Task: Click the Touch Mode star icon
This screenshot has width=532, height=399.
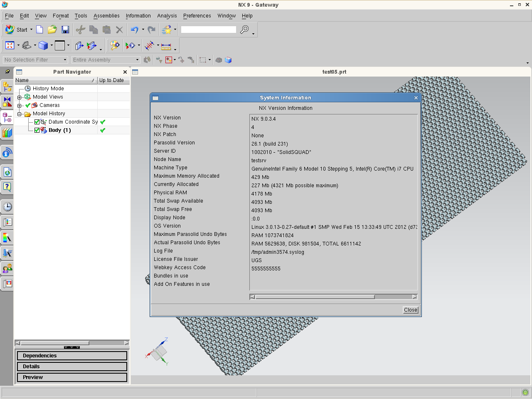Action: click(166, 30)
